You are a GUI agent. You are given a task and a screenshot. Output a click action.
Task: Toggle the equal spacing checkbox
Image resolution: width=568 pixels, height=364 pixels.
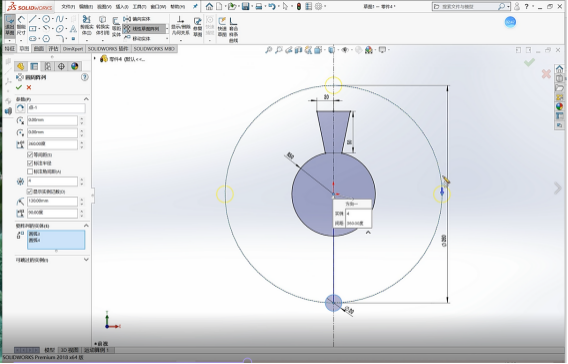tap(30, 155)
